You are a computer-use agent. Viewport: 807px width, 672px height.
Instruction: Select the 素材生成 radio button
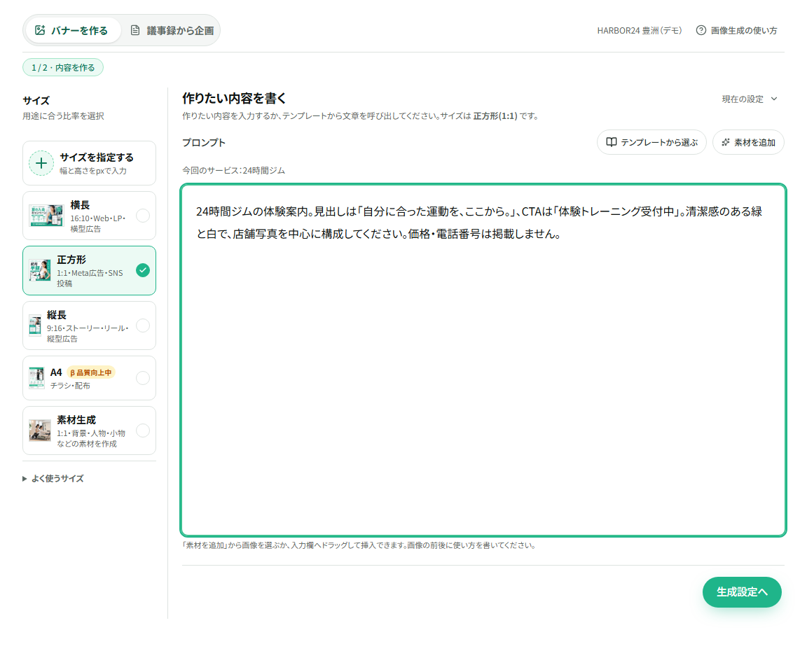click(x=143, y=430)
